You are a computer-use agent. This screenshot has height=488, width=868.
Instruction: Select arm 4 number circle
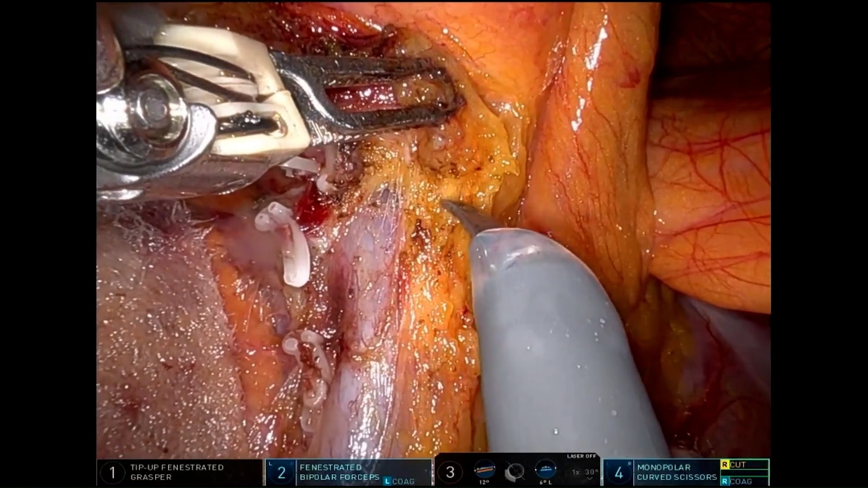[619, 473]
